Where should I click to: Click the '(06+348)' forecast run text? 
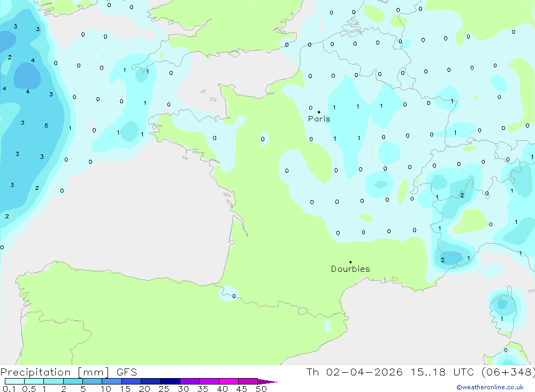508,372
